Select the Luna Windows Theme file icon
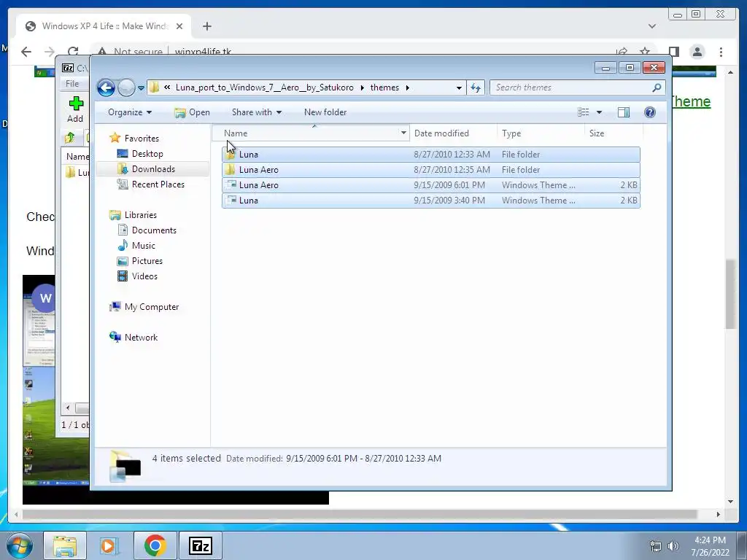Screen dimensions: 747x560 coord(231,200)
